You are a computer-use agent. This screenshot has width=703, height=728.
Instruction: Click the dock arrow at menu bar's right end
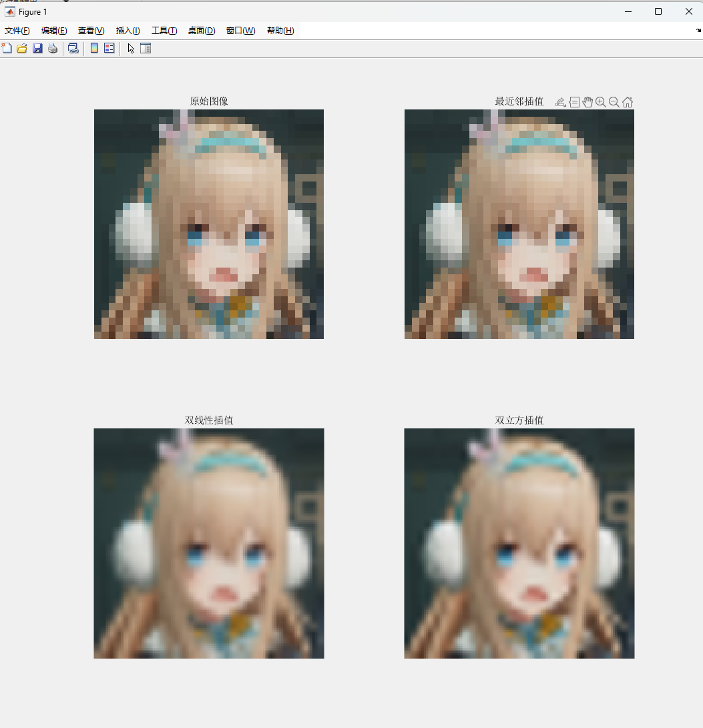coord(698,31)
